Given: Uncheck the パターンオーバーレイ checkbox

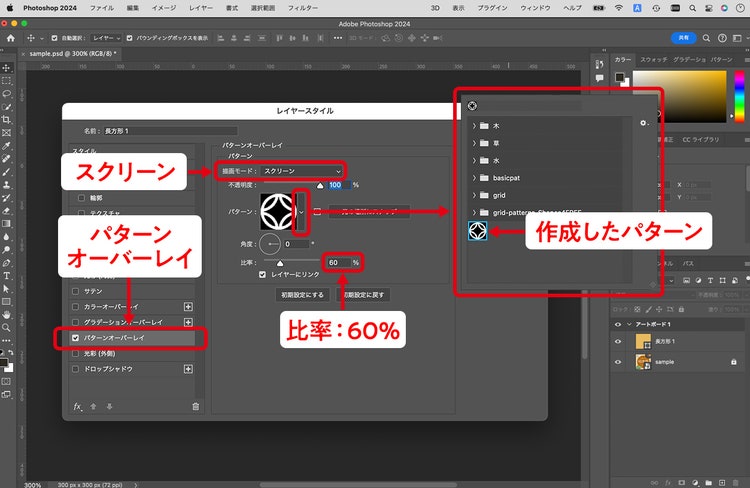Looking at the screenshot, I should pos(75,338).
